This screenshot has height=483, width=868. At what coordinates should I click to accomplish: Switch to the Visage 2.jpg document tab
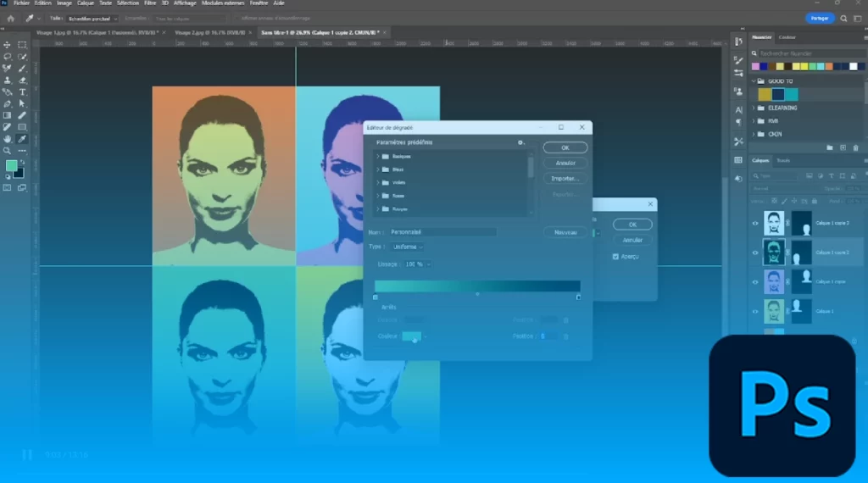pyautogui.click(x=210, y=33)
